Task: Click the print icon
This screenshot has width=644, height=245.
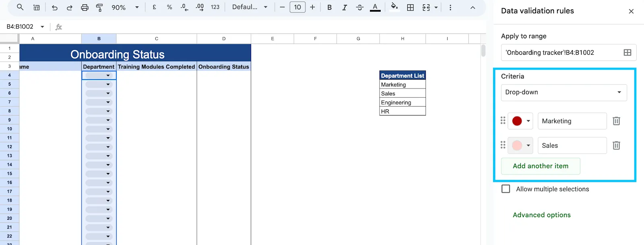Action: point(85,7)
